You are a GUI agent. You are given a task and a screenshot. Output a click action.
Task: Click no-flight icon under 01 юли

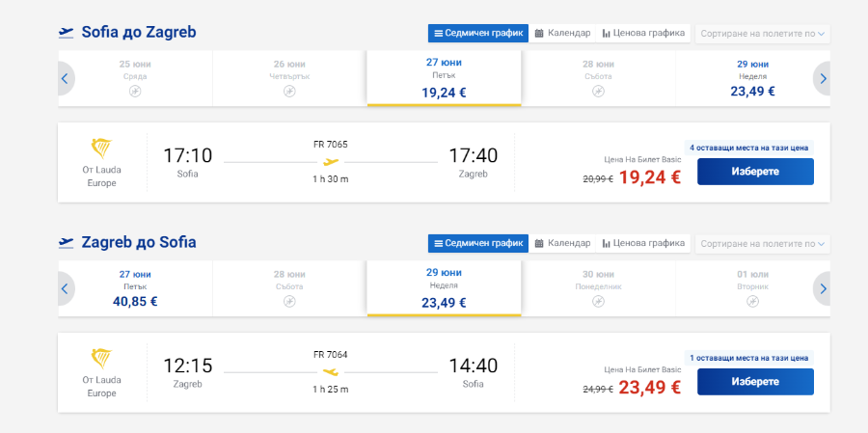(753, 301)
